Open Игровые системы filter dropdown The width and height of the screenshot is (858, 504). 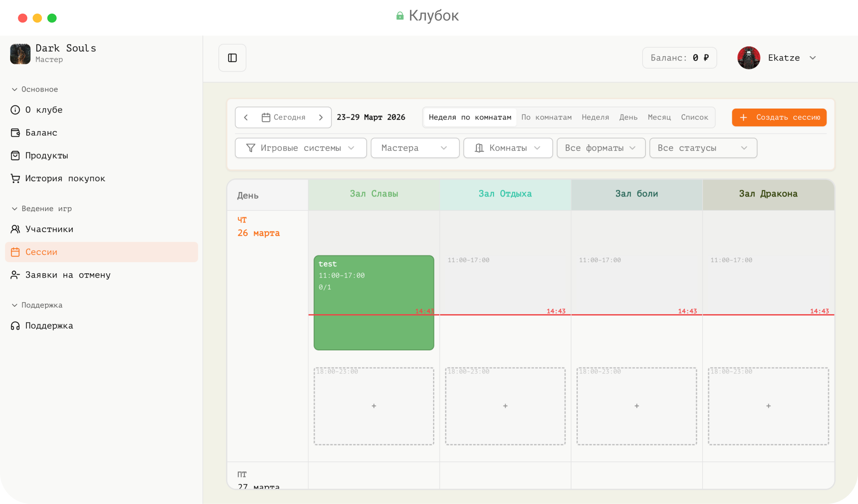coord(301,148)
